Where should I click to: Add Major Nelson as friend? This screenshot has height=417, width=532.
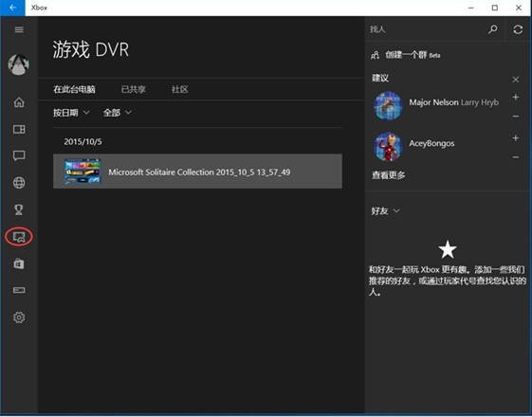coord(515,98)
